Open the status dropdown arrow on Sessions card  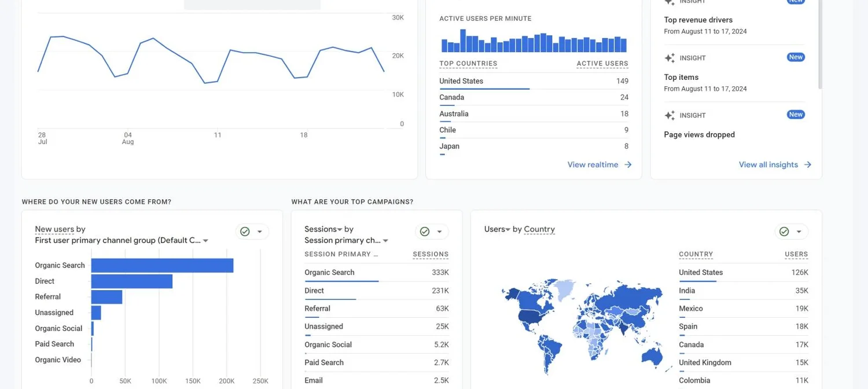pos(440,232)
